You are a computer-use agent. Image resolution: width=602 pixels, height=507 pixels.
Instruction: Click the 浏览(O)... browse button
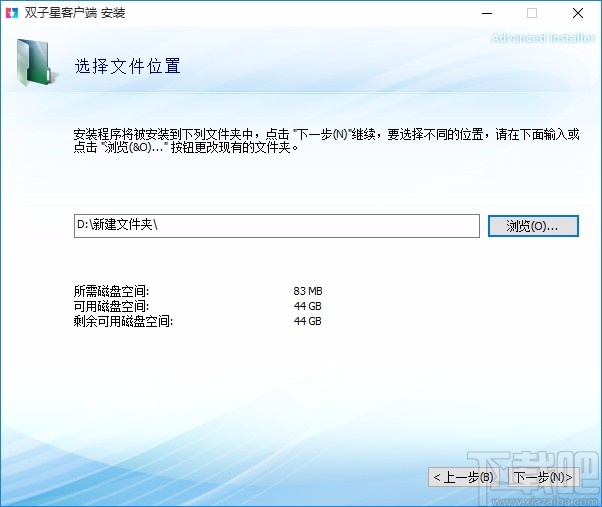click(533, 226)
